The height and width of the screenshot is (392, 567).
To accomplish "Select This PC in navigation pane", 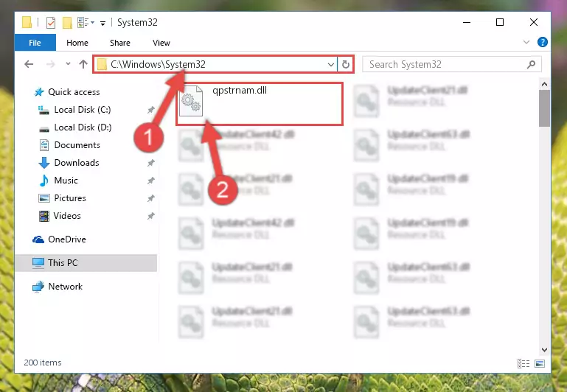I will click(x=86, y=262).
